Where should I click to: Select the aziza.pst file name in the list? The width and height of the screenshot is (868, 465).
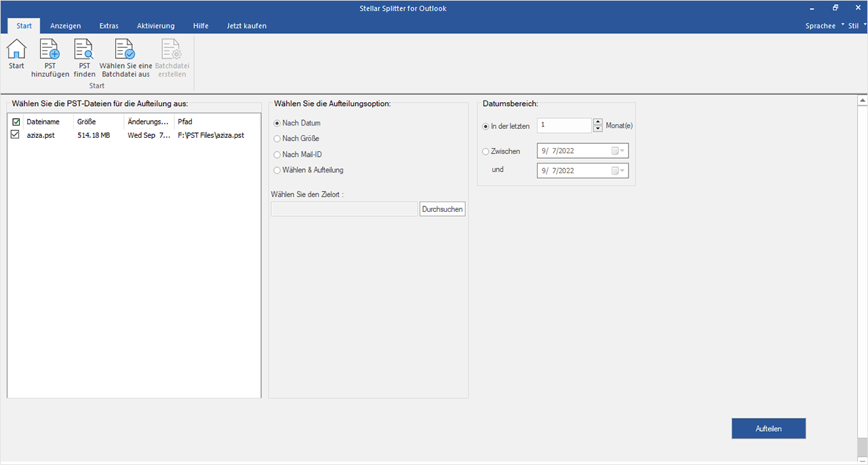[42, 135]
